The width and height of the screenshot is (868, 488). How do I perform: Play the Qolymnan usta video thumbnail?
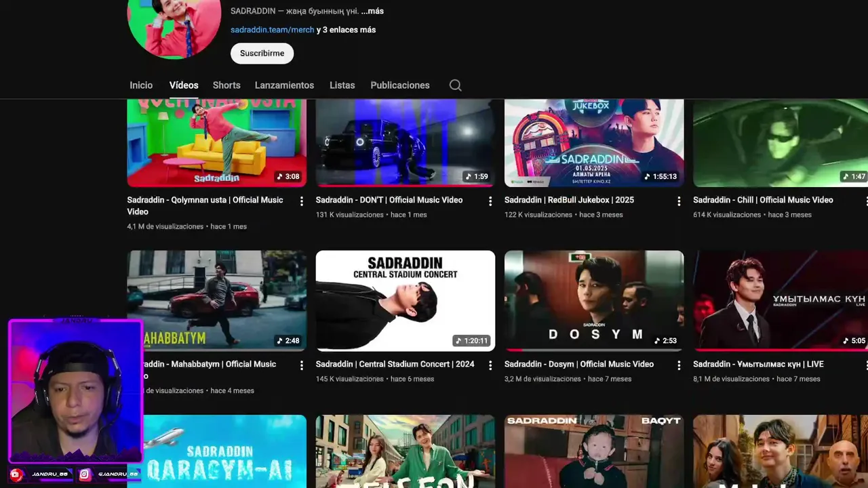[x=216, y=143]
